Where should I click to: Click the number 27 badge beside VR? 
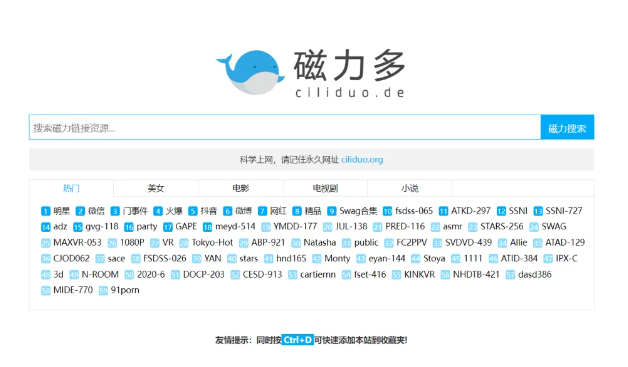coord(155,243)
